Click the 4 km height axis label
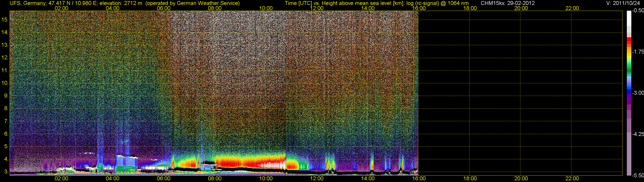Viewport: 644px width, 182px height. [x=6, y=159]
